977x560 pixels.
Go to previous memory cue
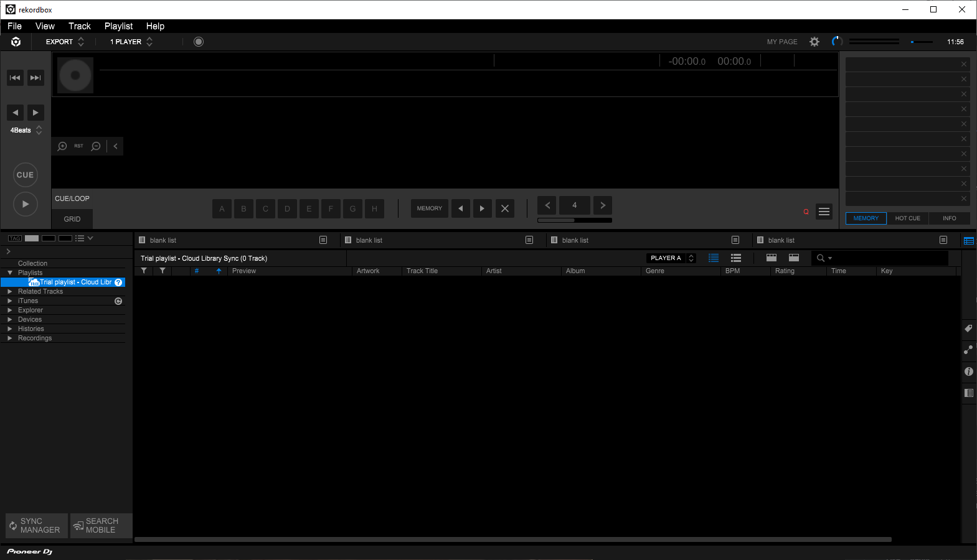point(461,208)
